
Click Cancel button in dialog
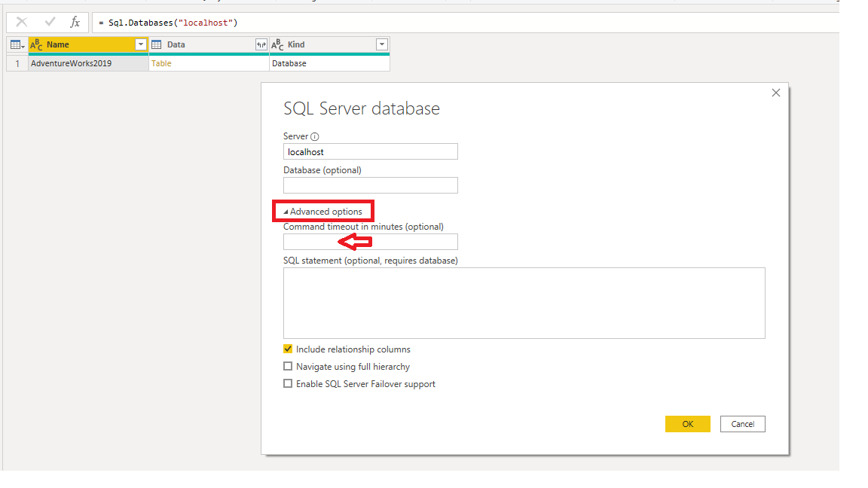tap(742, 424)
